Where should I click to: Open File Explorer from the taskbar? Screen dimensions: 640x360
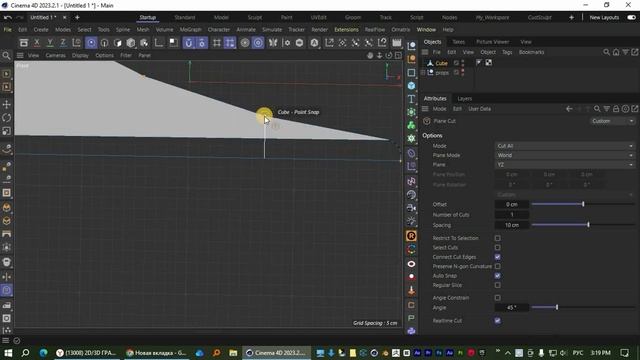point(233,353)
